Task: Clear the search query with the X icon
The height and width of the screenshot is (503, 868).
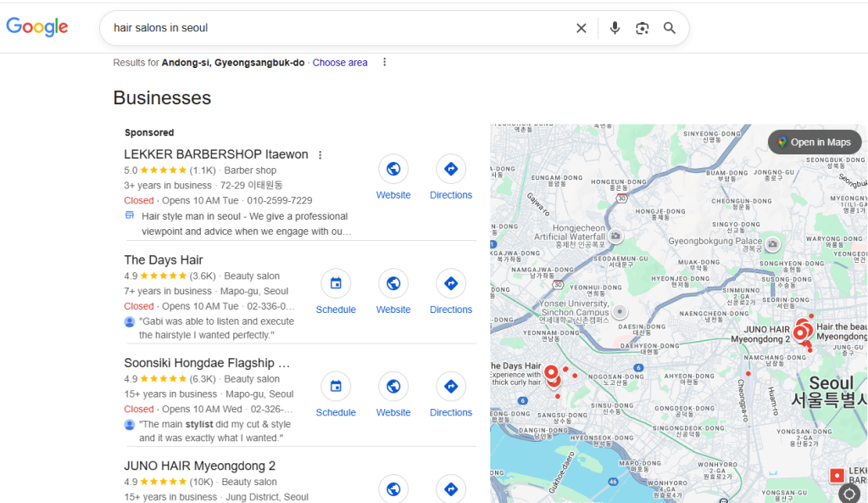Action: pyautogui.click(x=581, y=27)
